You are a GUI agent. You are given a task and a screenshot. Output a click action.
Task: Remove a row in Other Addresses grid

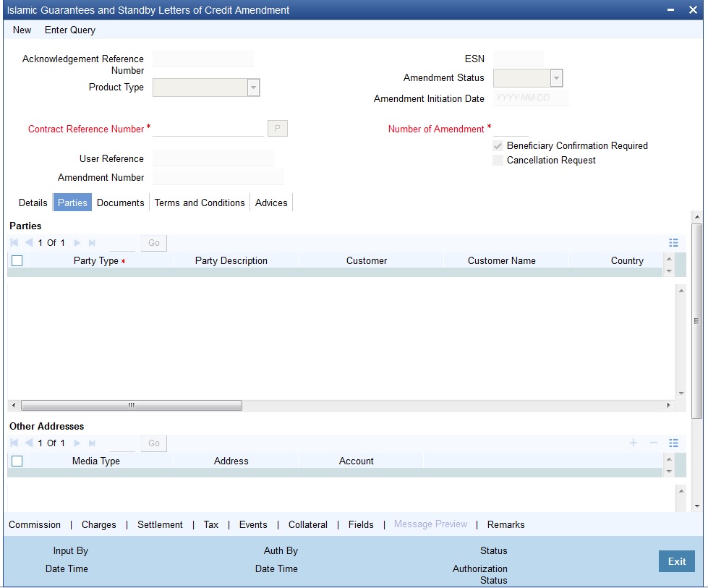pos(653,443)
